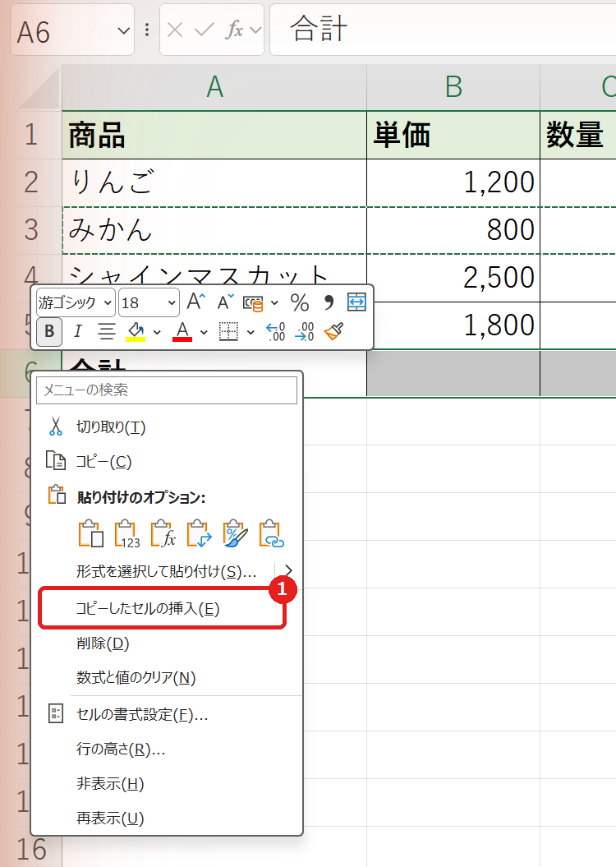This screenshot has height=867, width=616.
Task: Apply red font color
Action: pos(182,331)
